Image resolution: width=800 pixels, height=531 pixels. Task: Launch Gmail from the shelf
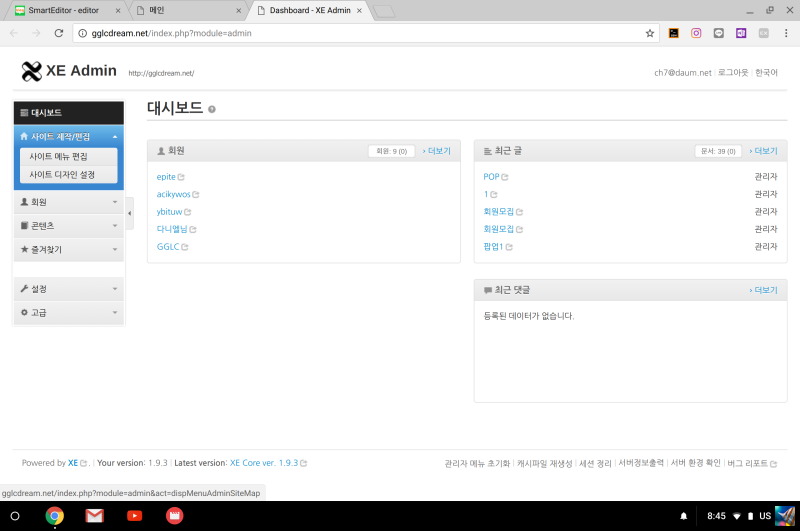point(94,516)
